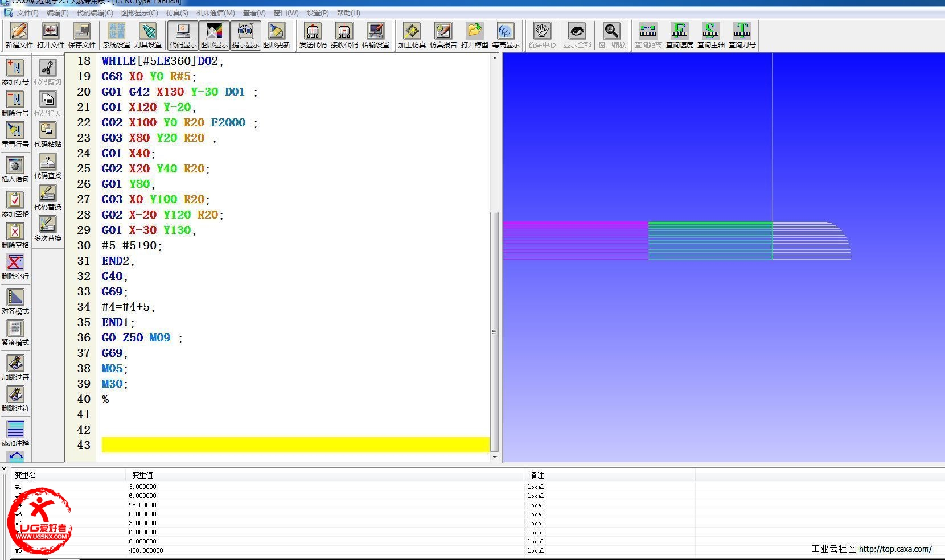Click the 变量值 column header
The image size is (945, 560).
[325, 475]
